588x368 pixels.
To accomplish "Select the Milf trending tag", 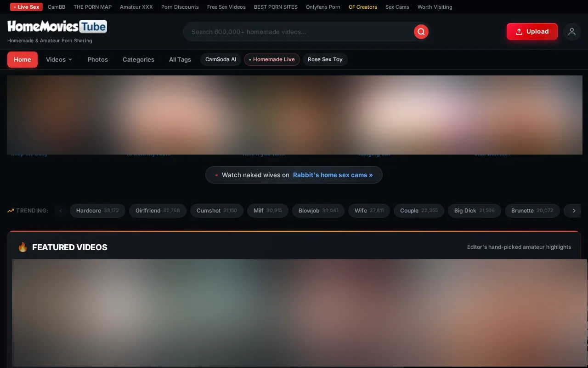I will 268,211.
